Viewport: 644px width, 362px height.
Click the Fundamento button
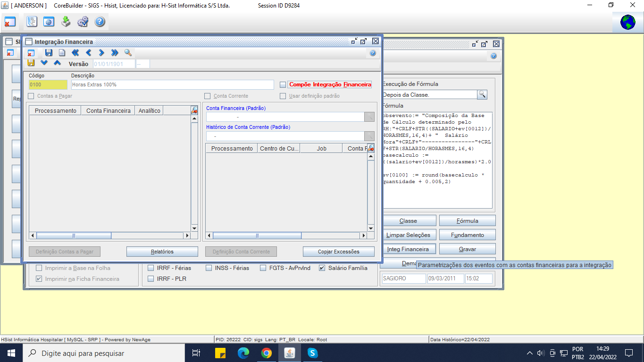[468, 235]
